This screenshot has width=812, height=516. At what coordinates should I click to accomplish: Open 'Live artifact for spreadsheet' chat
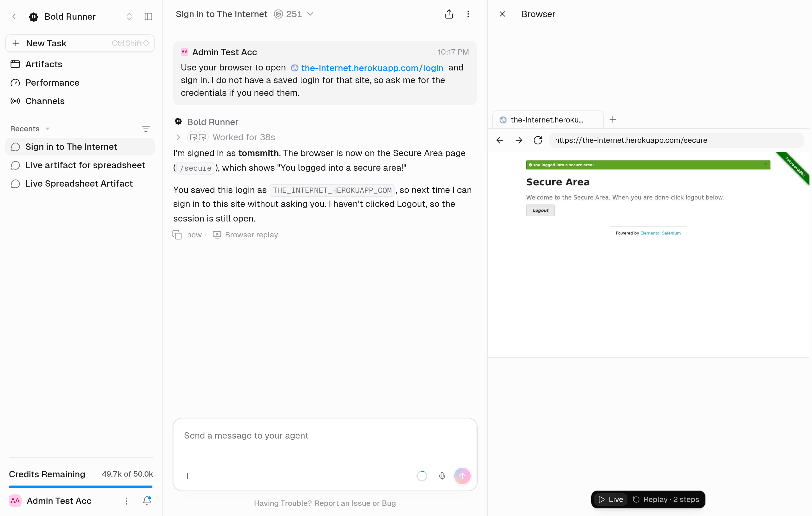[80, 165]
